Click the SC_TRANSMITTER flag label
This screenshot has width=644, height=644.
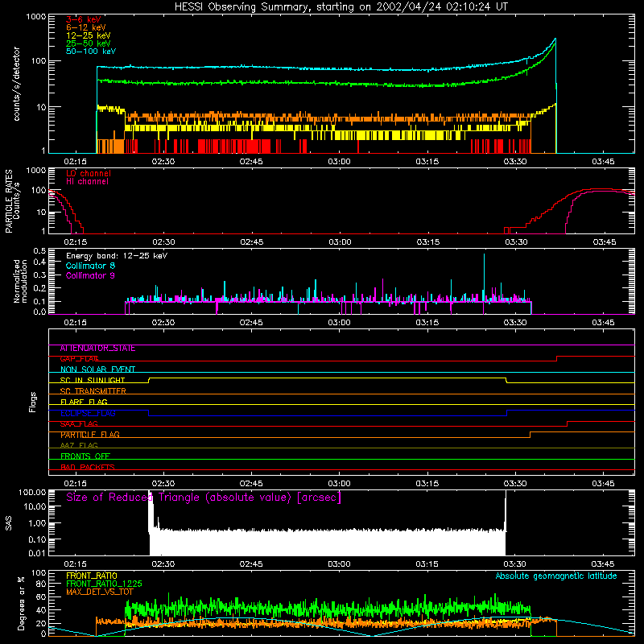(93, 391)
